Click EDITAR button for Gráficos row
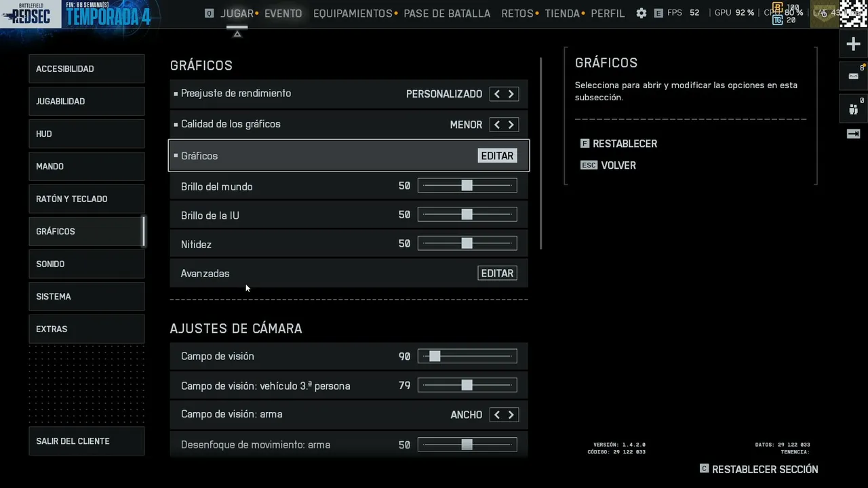 (497, 156)
